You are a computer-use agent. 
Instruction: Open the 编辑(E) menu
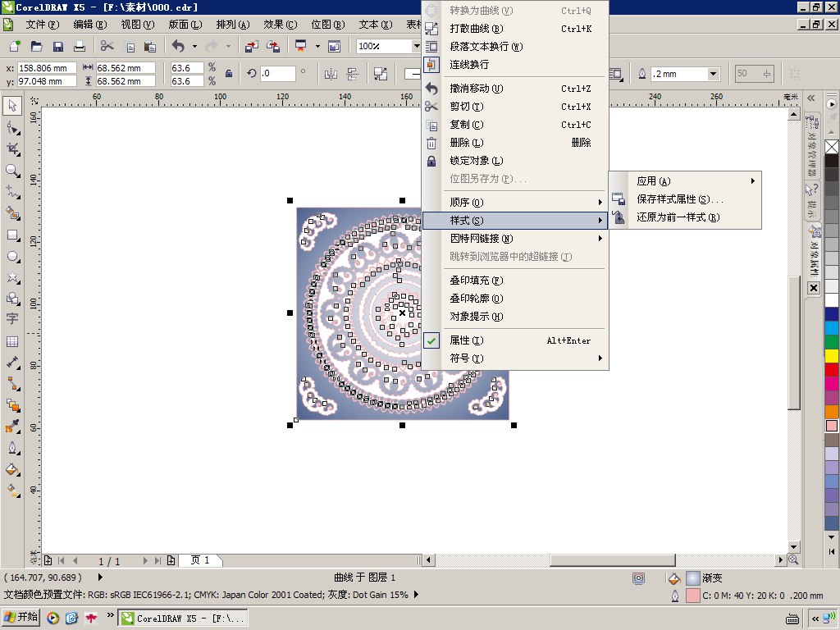[x=90, y=25]
